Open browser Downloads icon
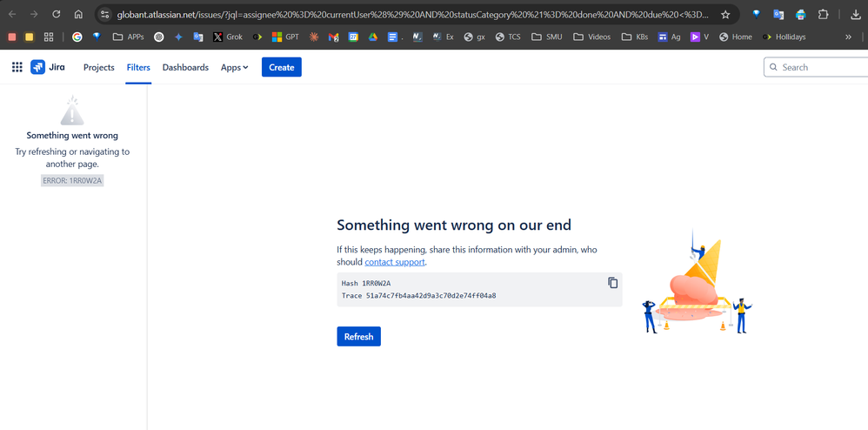Viewport: 868px width, 430px height. tap(855, 15)
